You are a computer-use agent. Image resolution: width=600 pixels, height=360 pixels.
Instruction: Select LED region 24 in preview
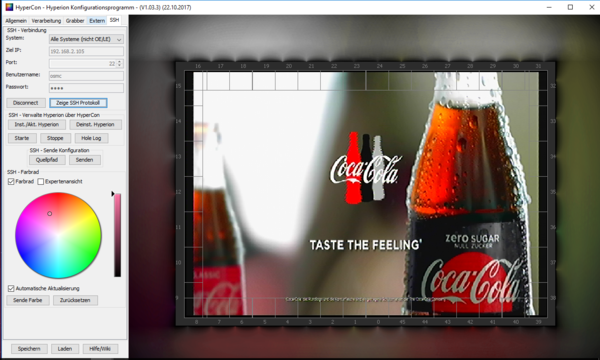tap(379, 66)
